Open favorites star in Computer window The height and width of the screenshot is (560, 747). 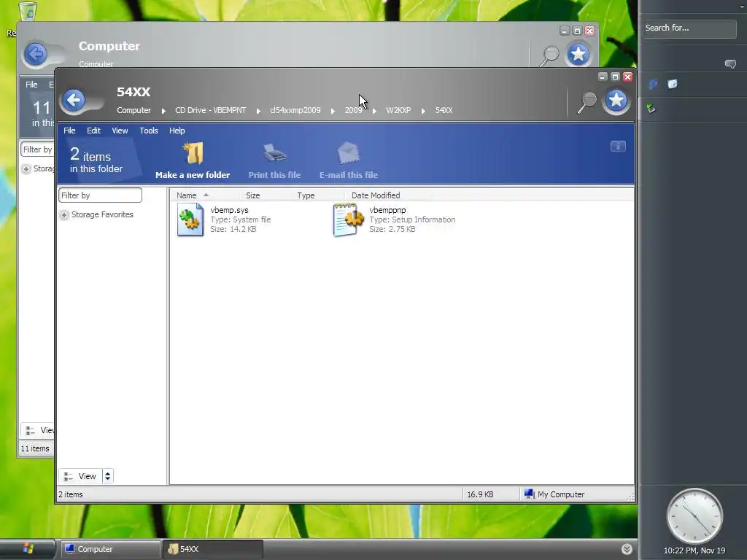point(578,54)
